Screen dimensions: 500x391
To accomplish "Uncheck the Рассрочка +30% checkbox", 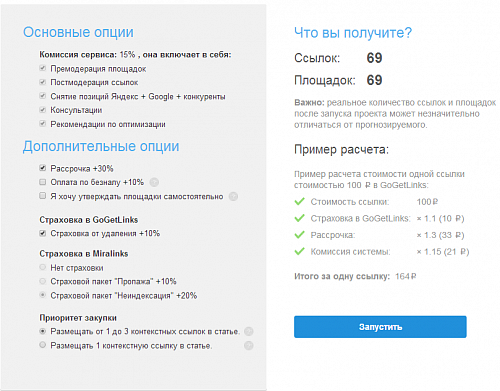I will point(42,168).
